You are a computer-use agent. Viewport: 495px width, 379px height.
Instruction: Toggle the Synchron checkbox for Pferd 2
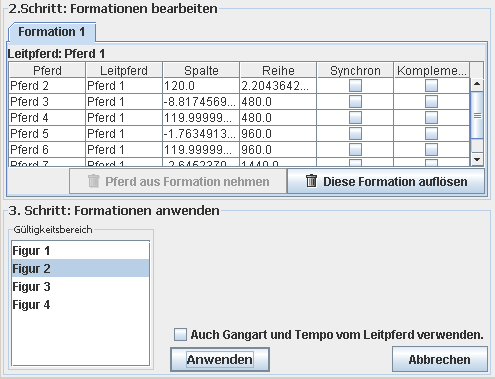point(355,86)
